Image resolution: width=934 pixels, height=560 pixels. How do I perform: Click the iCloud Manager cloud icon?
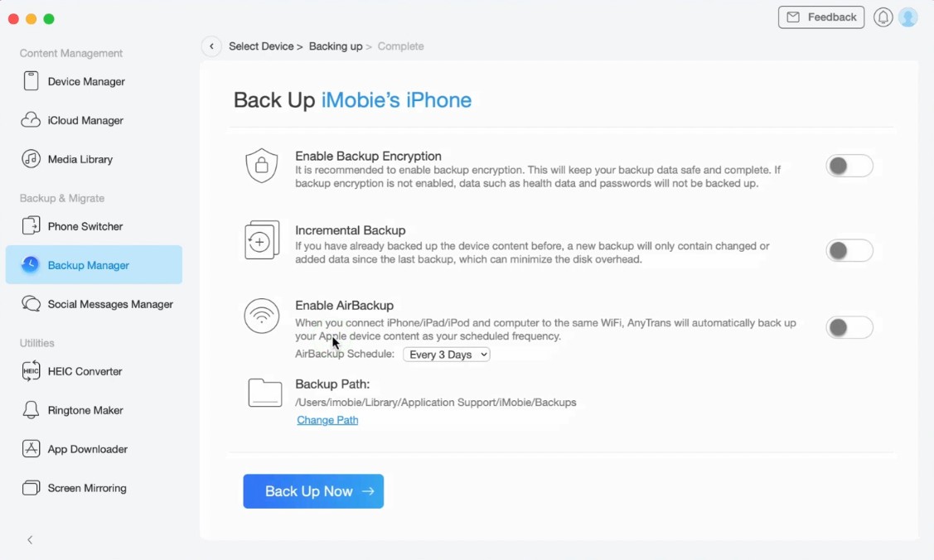(31, 120)
